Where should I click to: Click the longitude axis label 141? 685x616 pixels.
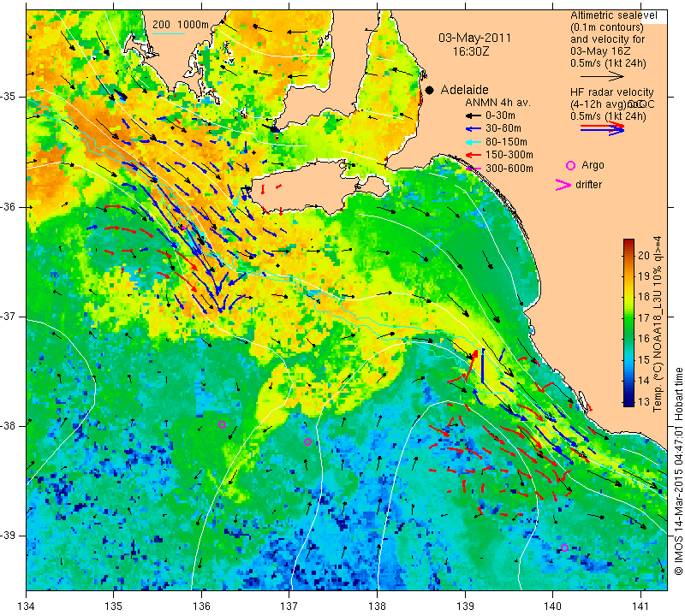pos(640,607)
